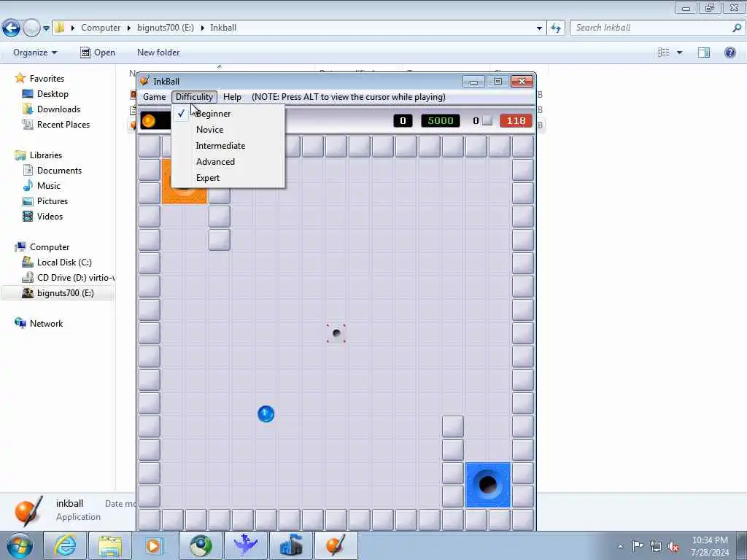This screenshot has width=747, height=560.
Task: Open Videos library
Action: click(50, 216)
